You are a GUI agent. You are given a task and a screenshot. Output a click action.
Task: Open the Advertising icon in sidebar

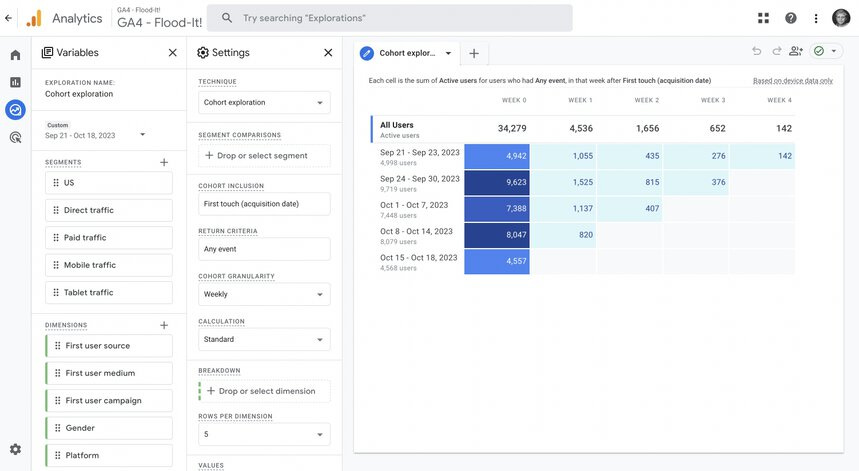[15, 137]
